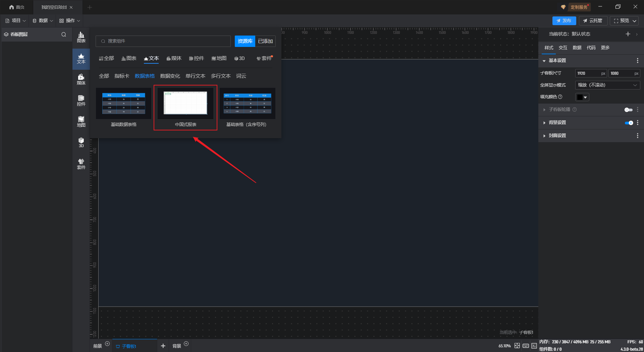Open the 3D components sidebar icon
This screenshot has width=644, height=352.
point(81,142)
